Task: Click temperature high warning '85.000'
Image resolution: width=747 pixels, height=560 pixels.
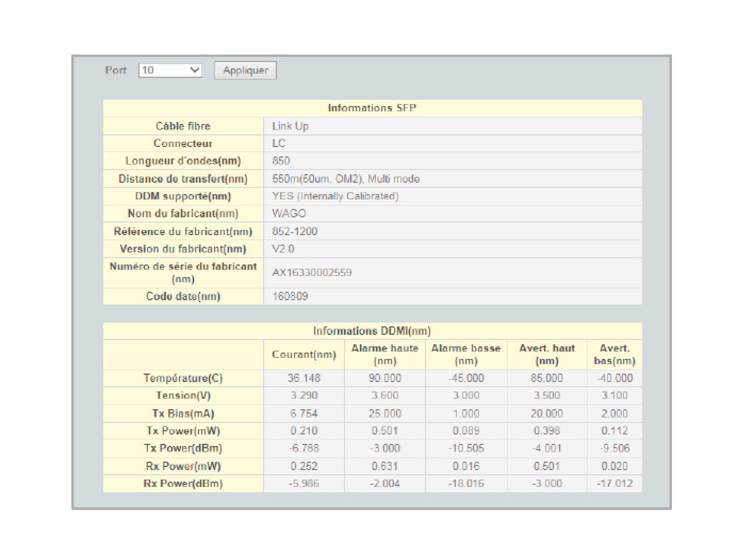Action: coord(547,378)
